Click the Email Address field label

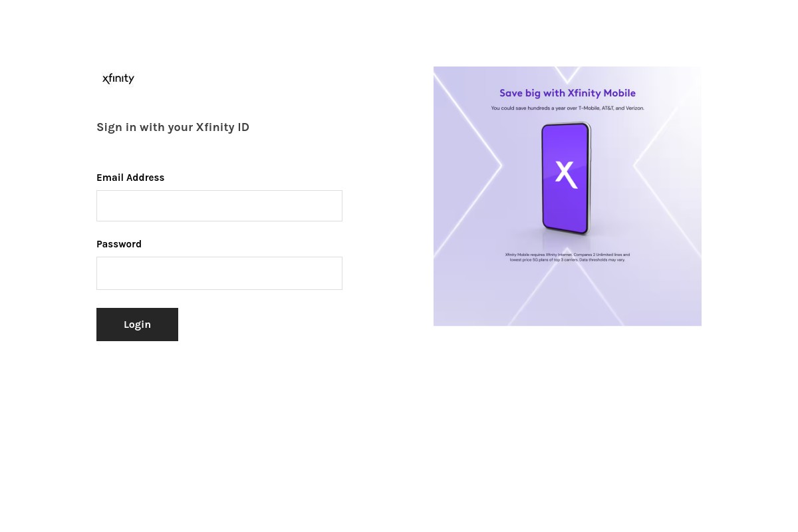(x=130, y=178)
